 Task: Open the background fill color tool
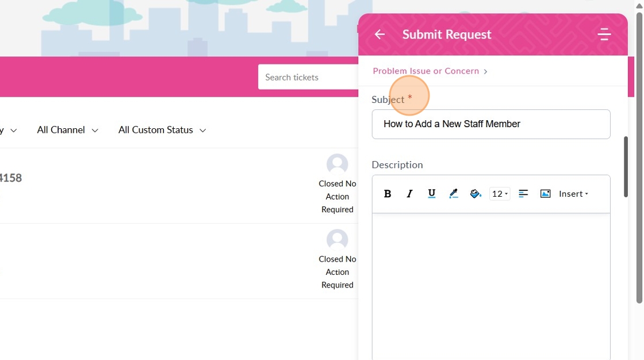[x=476, y=194]
